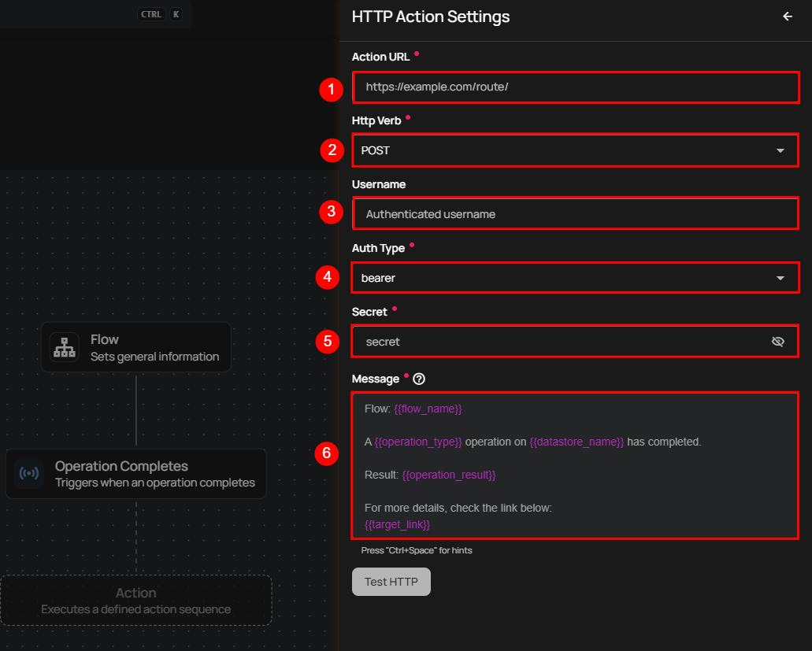Select the Flow node on canvas

click(x=136, y=347)
